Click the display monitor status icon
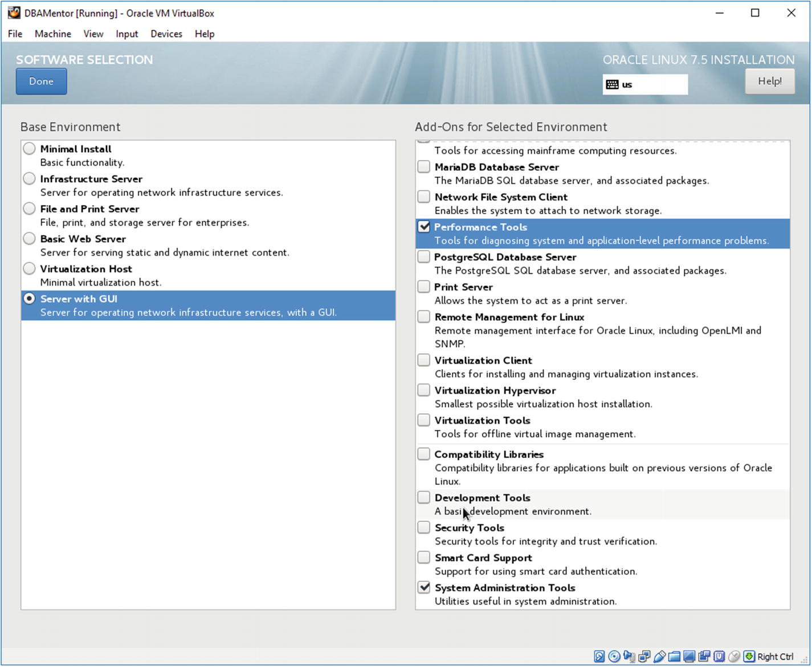Screen dimensions: 812x667 click(x=689, y=656)
